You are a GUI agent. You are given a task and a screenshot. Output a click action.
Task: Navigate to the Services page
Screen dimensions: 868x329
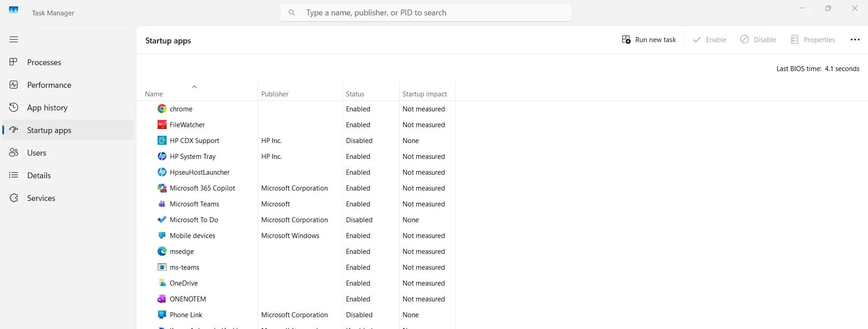(68, 198)
